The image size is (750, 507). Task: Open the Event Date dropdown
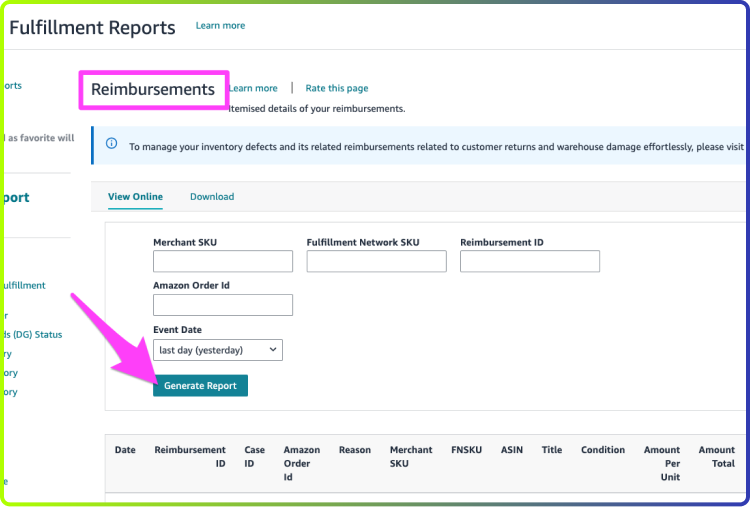click(x=218, y=350)
